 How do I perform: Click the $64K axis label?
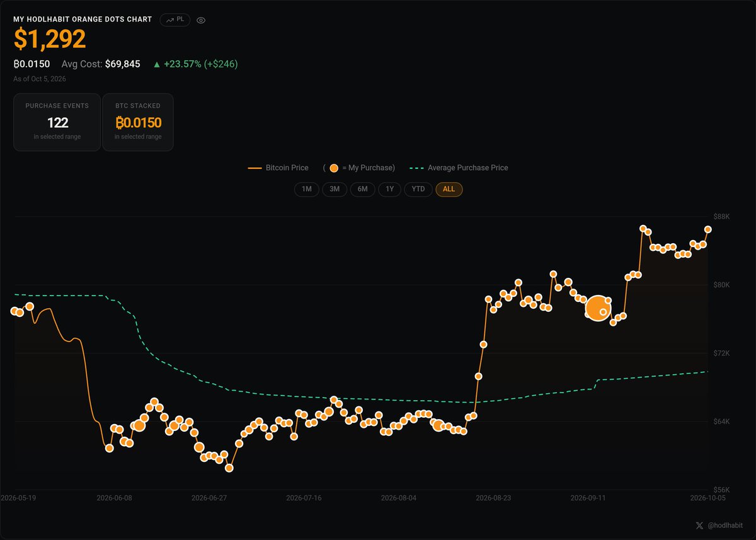722,422
